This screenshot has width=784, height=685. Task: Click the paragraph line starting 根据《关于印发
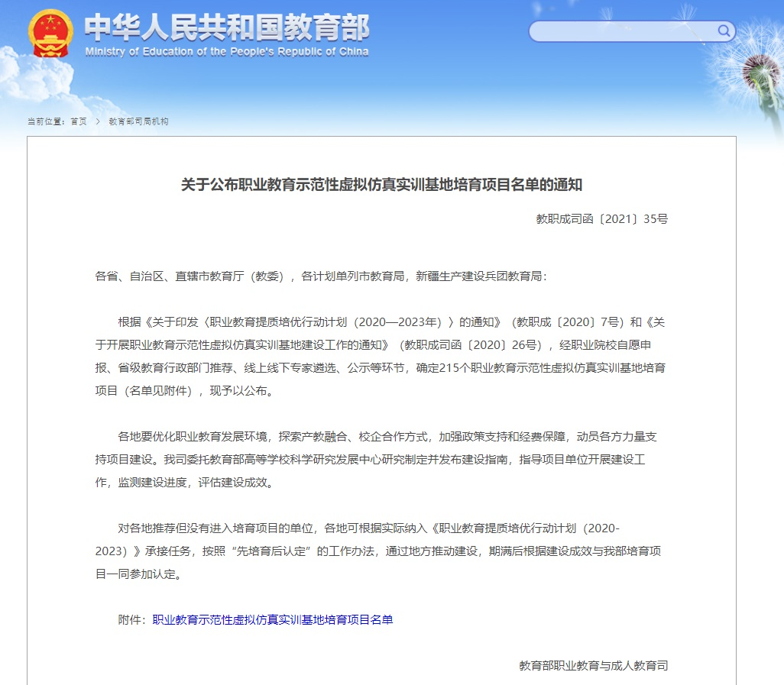[x=391, y=322]
